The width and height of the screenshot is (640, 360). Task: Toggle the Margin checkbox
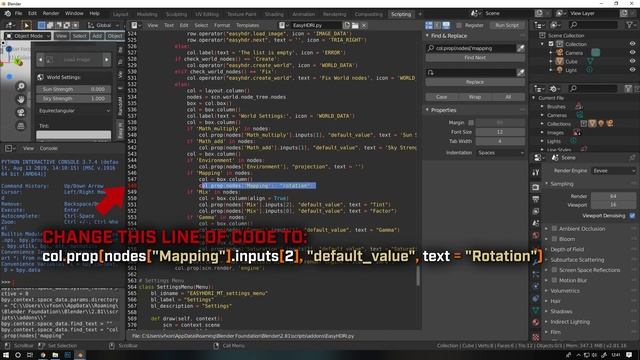coord(471,122)
